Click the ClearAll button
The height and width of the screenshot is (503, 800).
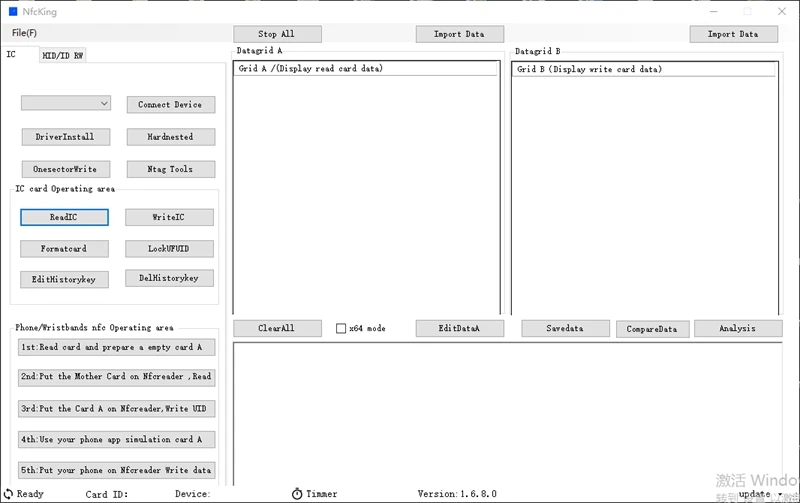pos(277,329)
